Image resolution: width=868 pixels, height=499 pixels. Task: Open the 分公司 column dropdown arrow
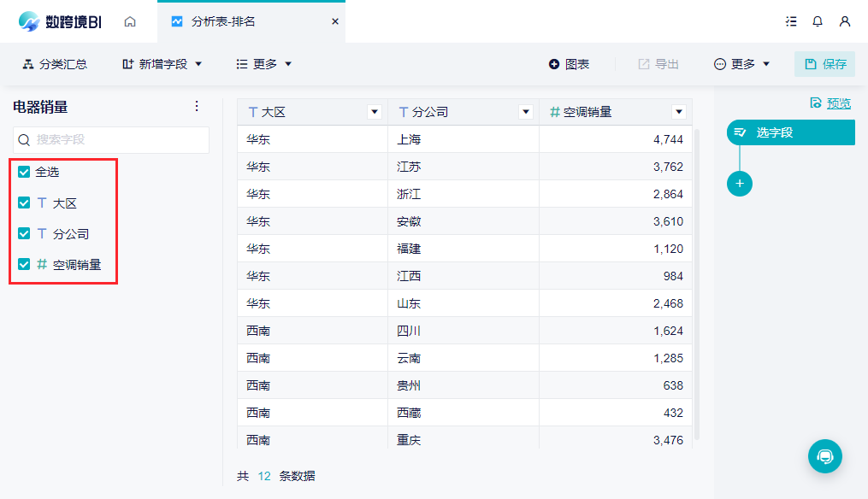pos(526,112)
